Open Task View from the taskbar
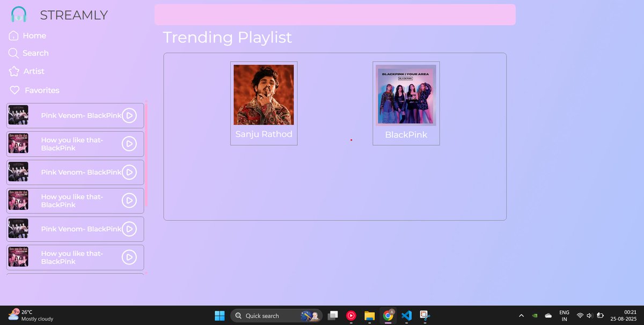The image size is (644, 325). click(x=333, y=315)
